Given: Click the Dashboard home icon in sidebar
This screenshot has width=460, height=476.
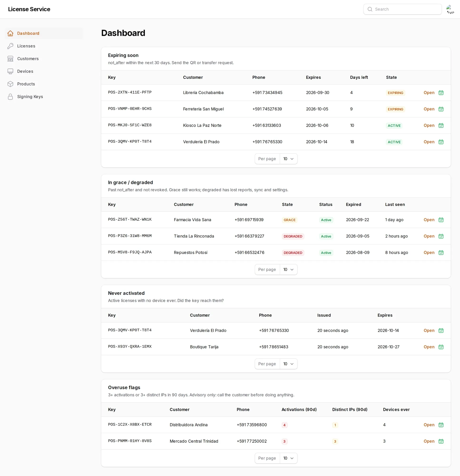Looking at the screenshot, I should pos(10,33).
